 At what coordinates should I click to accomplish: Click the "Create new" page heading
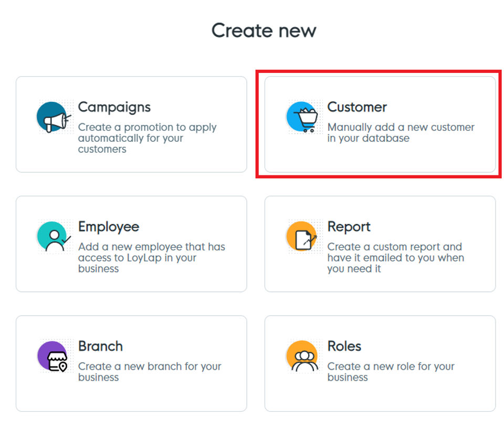(264, 30)
